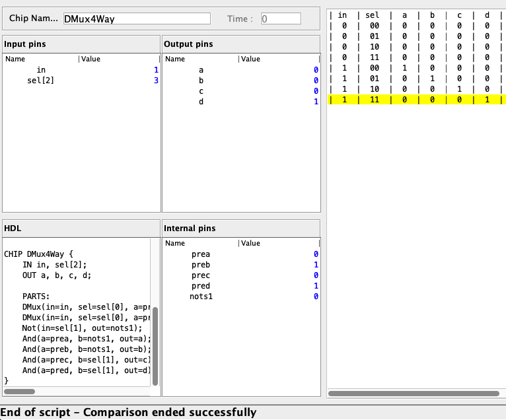Select internal pin pred
Image resolution: width=506 pixels, height=420 pixels.
(241, 286)
